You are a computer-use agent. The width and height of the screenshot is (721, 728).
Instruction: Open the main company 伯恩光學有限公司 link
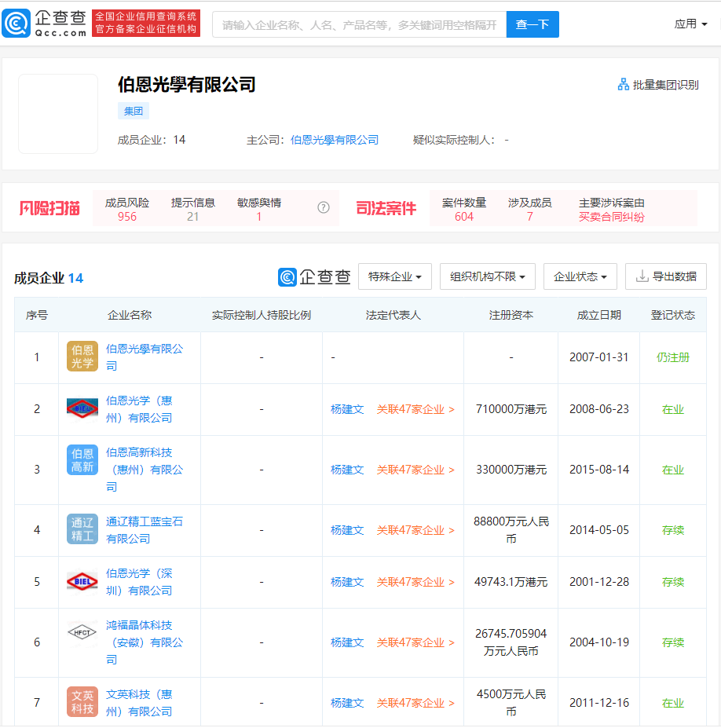pos(335,140)
